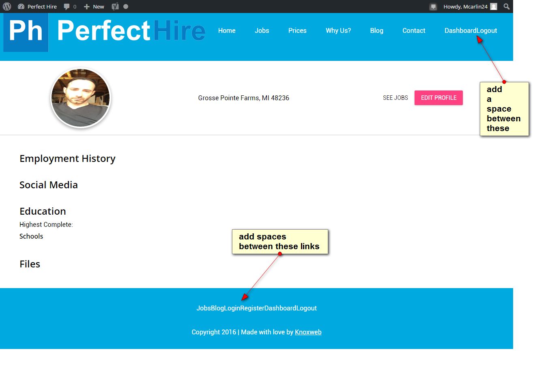
Task: Go to Home in the header navigation
Action: point(227,30)
